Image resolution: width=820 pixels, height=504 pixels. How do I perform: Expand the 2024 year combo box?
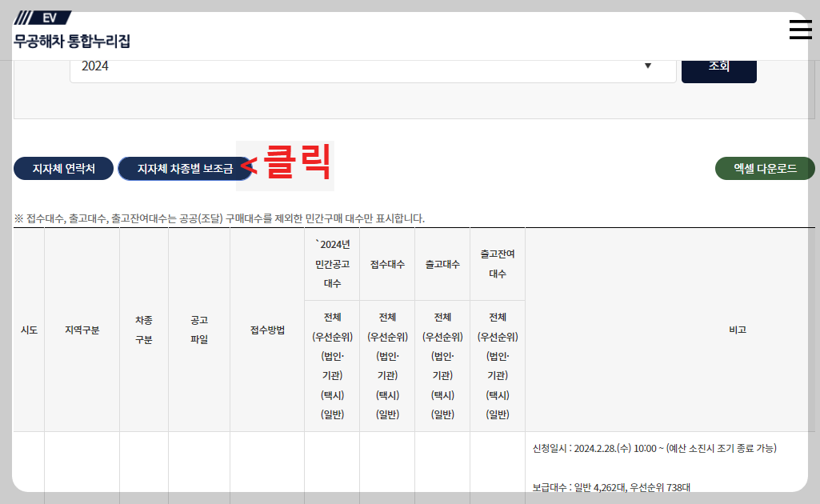click(x=372, y=68)
